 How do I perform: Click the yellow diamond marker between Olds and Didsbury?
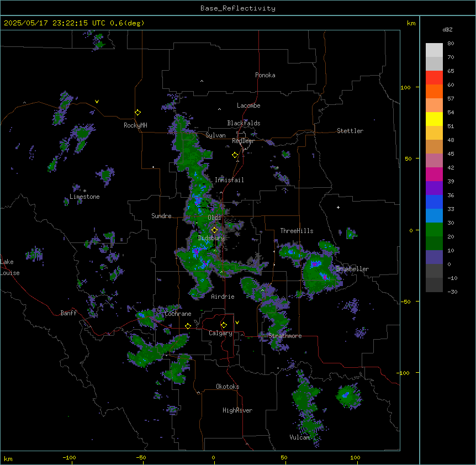pos(214,230)
